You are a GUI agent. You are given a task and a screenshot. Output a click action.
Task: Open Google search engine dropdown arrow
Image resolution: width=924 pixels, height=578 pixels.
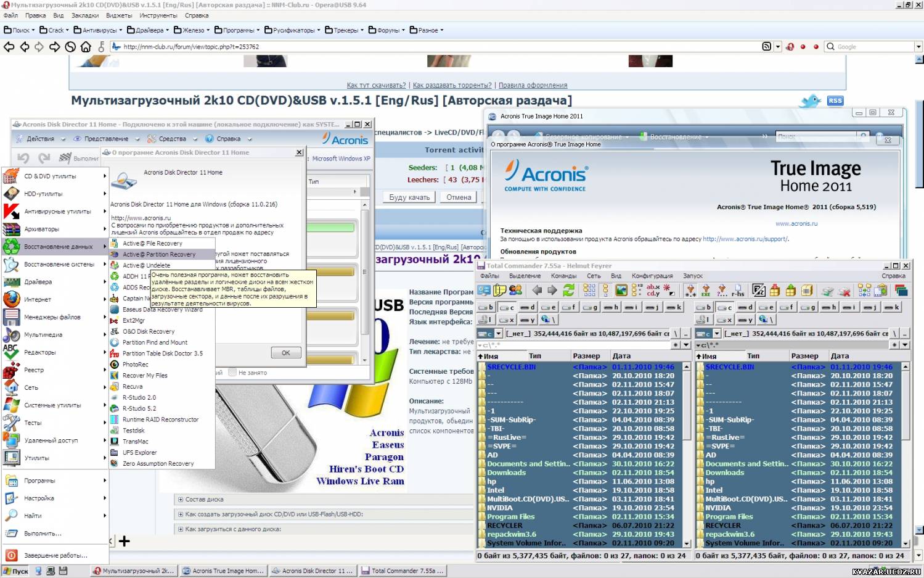[x=918, y=46]
